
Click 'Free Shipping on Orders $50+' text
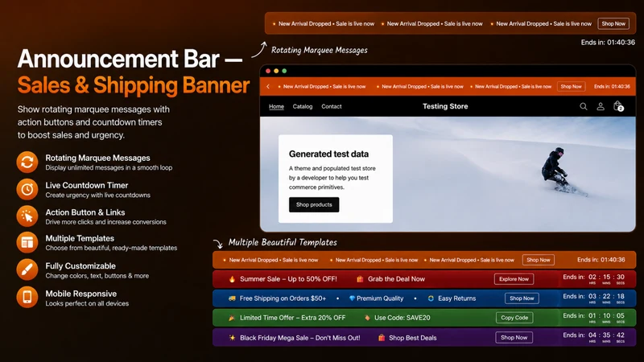pos(283,298)
